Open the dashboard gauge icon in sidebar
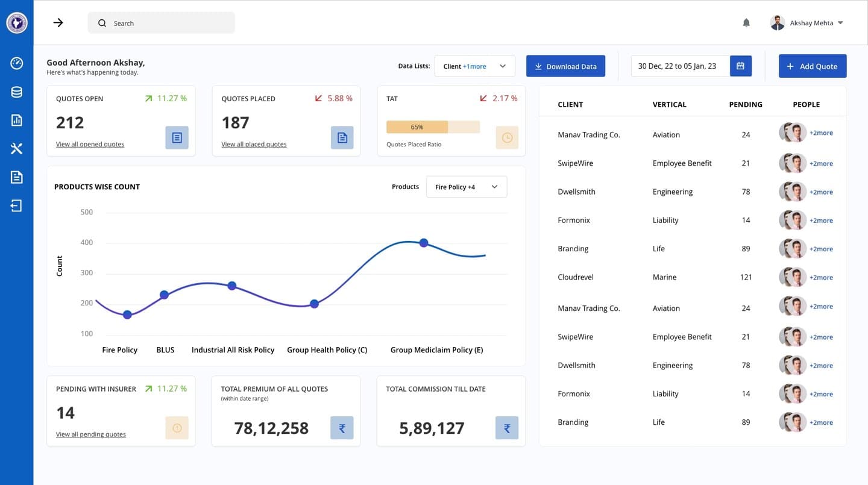868x485 pixels. click(x=17, y=63)
